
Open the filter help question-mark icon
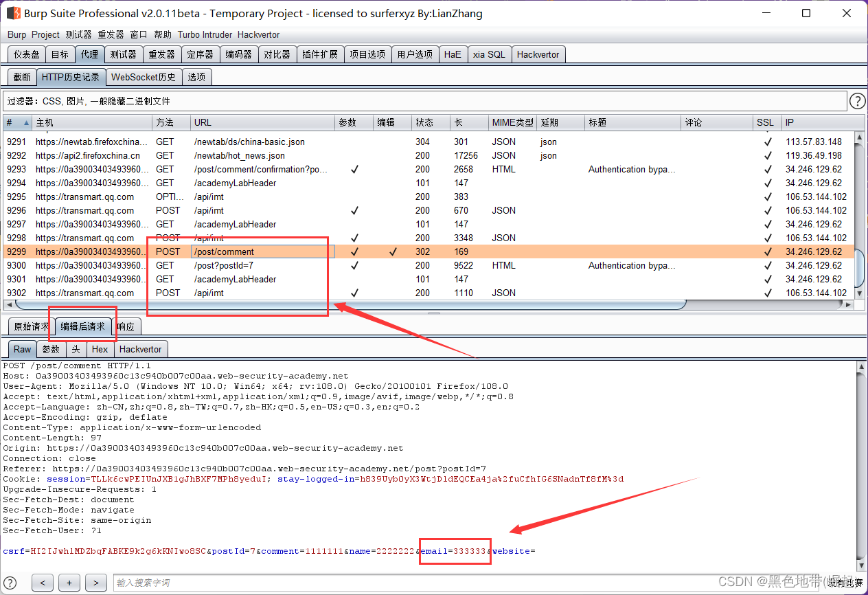coord(857,101)
